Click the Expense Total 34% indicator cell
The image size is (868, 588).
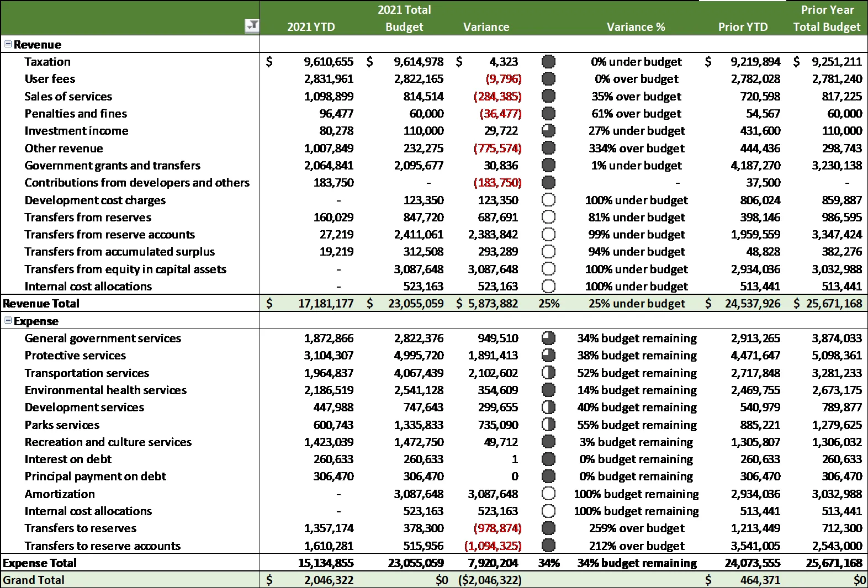549,563
